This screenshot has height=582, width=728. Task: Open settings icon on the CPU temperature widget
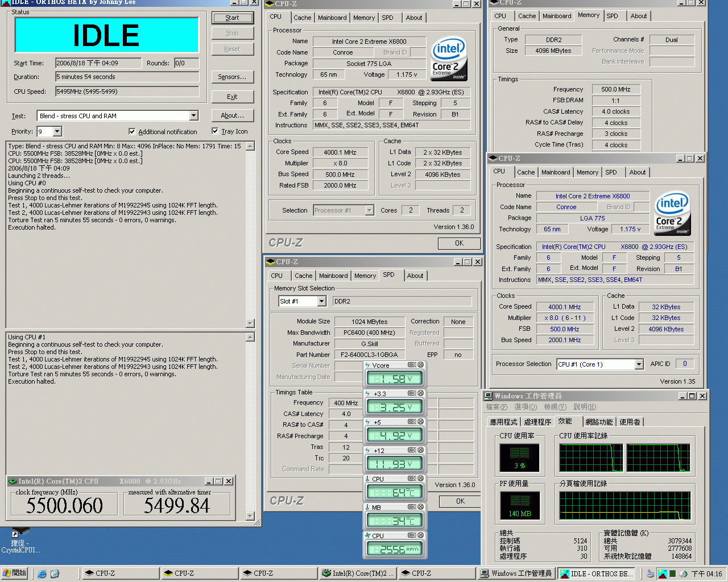coord(412,479)
